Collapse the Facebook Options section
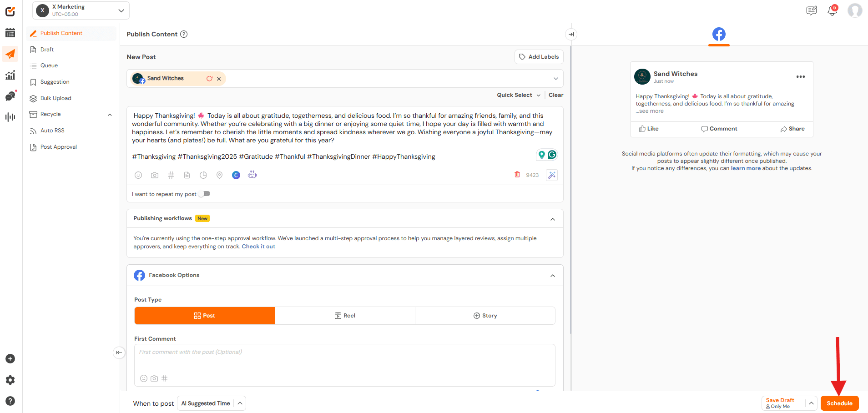This screenshot has width=868, height=413. pyautogui.click(x=552, y=276)
